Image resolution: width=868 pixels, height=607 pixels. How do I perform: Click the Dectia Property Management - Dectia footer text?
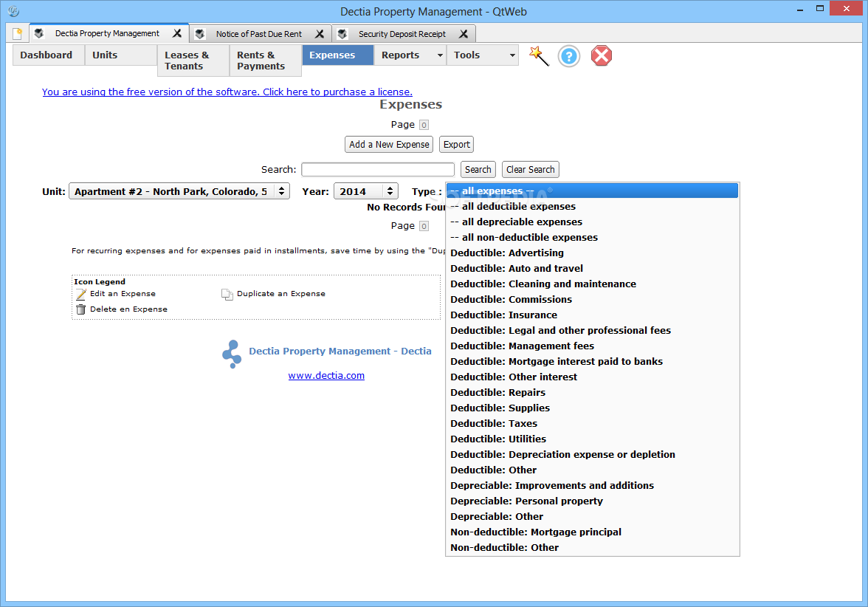coord(340,351)
